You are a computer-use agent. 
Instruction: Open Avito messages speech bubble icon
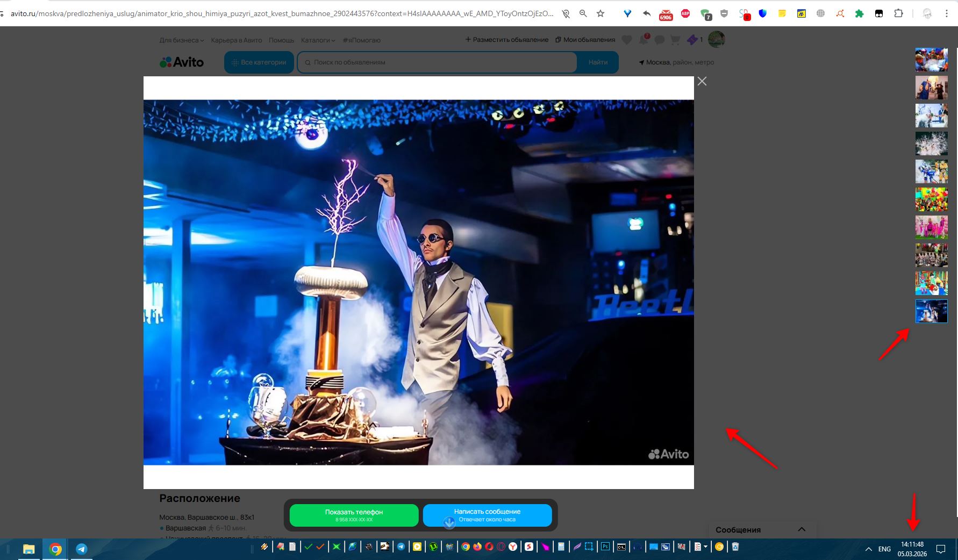pyautogui.click(x=660, y=40)
